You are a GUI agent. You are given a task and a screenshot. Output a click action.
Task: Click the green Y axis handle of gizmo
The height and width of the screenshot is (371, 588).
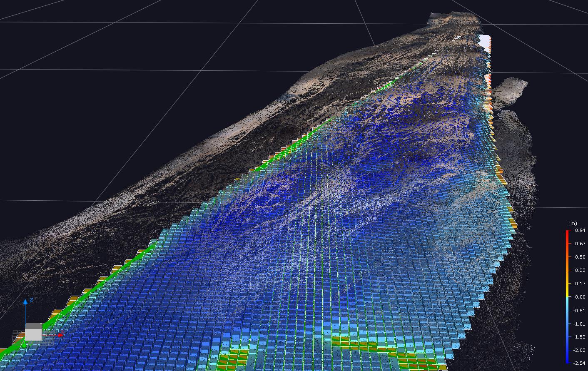tap(24, 345)
